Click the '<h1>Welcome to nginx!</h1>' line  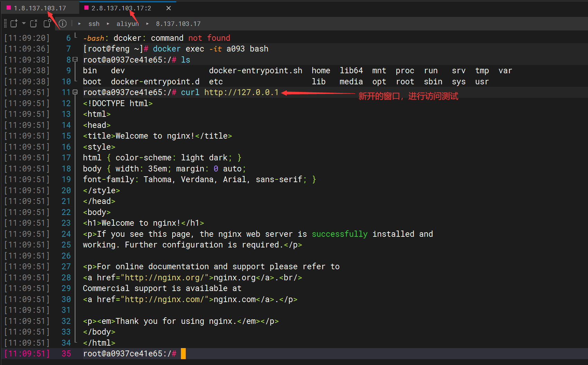(x=144, y=223)
